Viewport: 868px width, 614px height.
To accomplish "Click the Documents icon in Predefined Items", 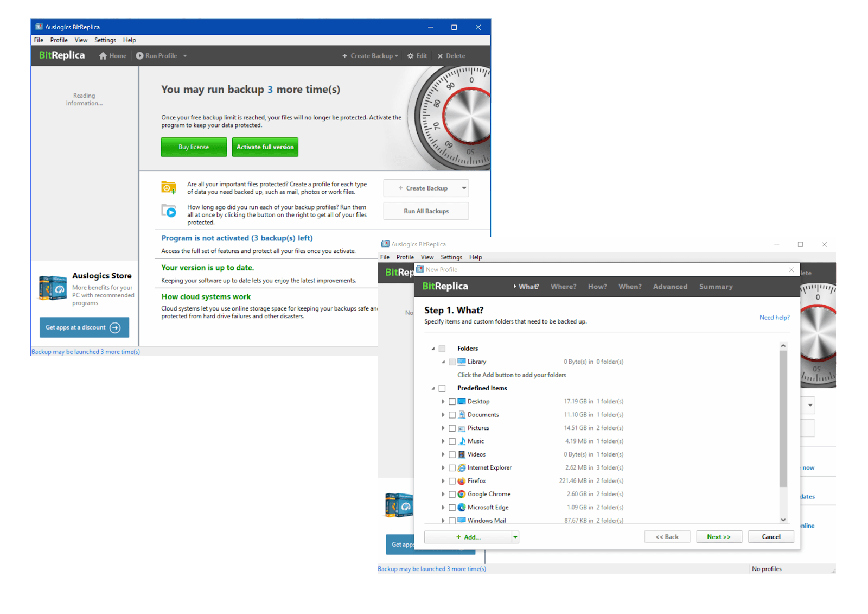I will click(x=462, y=415).
